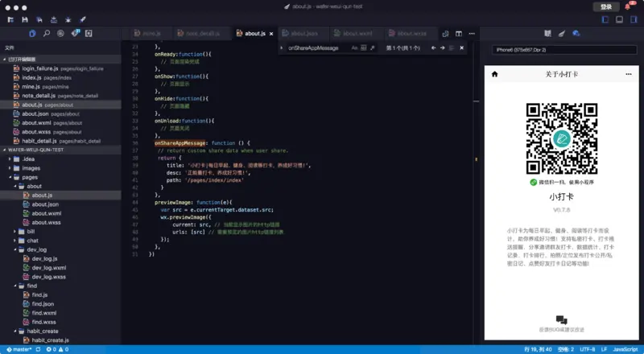644x354 pixels.
Task: Open the circular sidebar icon after search
Action: click(x=60, y=33)
